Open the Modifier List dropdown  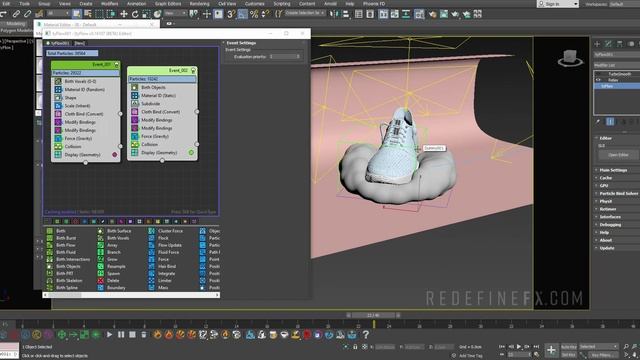pos(617,65)
